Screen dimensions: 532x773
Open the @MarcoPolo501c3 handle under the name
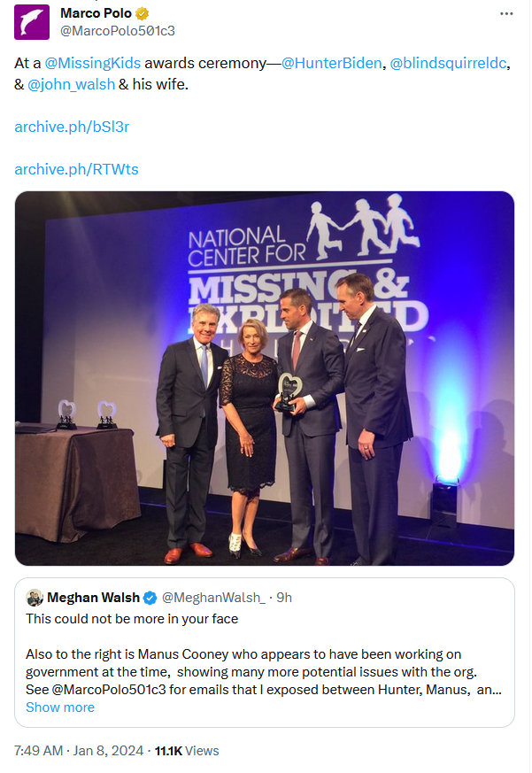click(x=117, y=30)
